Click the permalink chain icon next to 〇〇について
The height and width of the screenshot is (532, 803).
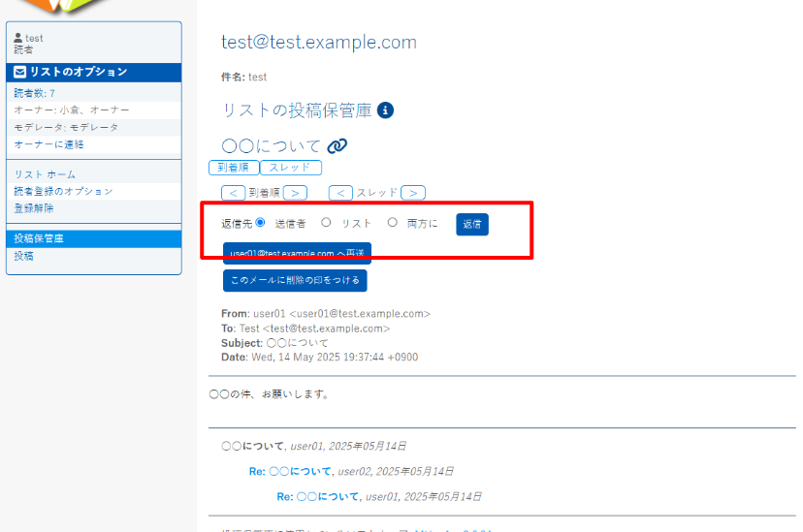[x=337, y=145]
